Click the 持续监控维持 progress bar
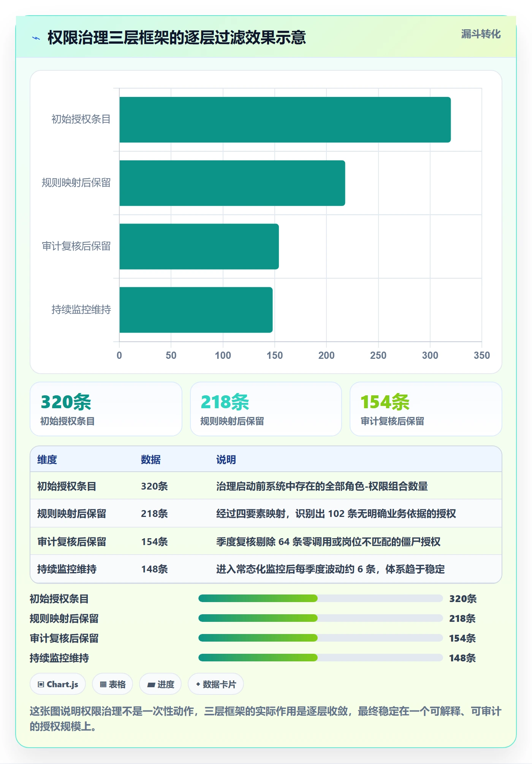The width and height of the screenshot is (532, 764). click(x=320, y=658)
